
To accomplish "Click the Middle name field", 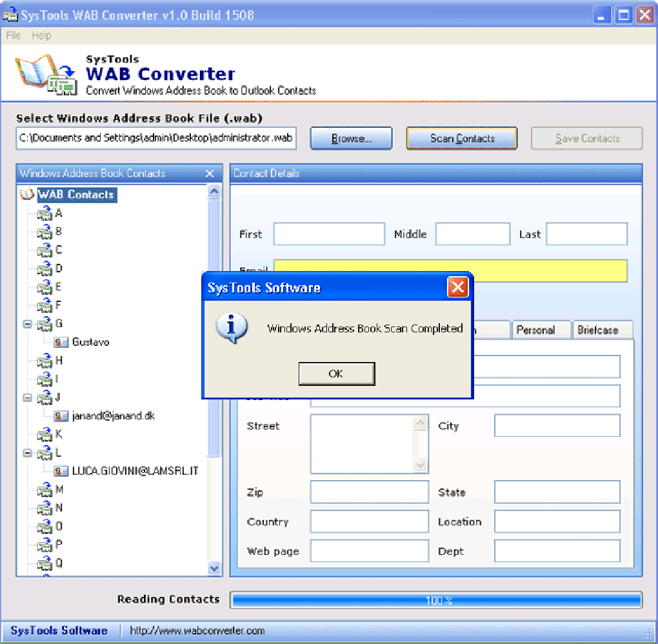I will point(472,234).
